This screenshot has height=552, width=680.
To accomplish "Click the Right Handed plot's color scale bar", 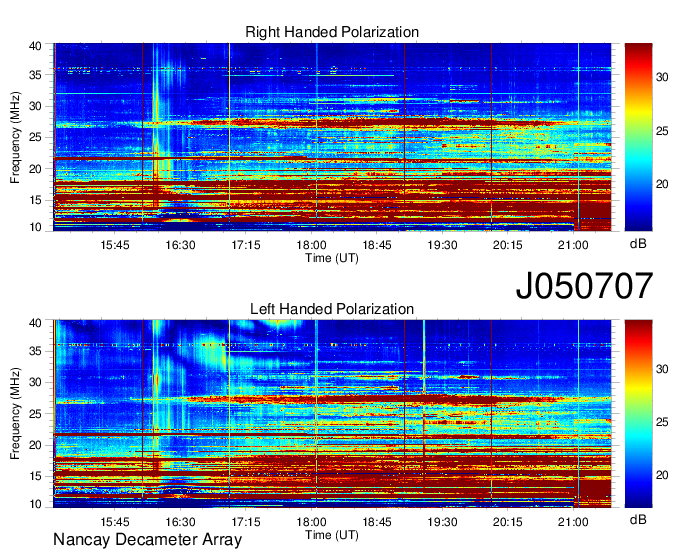I will pyautogui.click(x=638, y=137).
